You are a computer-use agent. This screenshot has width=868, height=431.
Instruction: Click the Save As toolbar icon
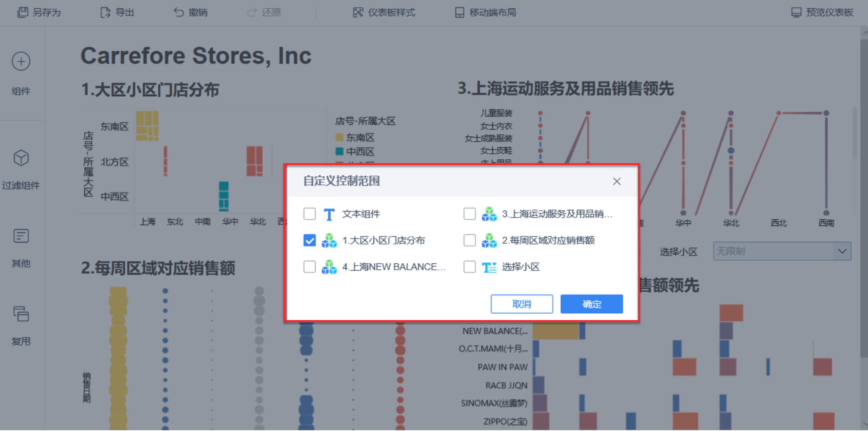coord(23,12)
